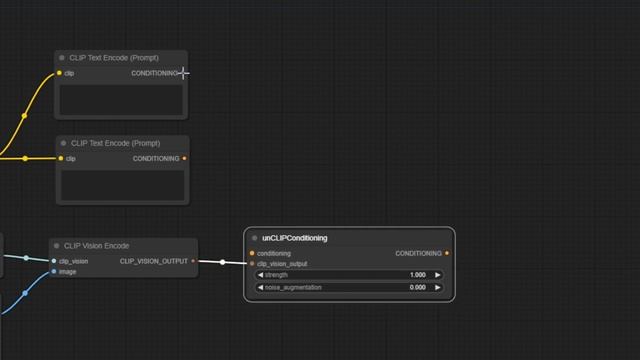Click CONDITIONING label on first CLIP Text Encode
The image size is (640, 360).
pyautogui.click(x=154, y=73)
